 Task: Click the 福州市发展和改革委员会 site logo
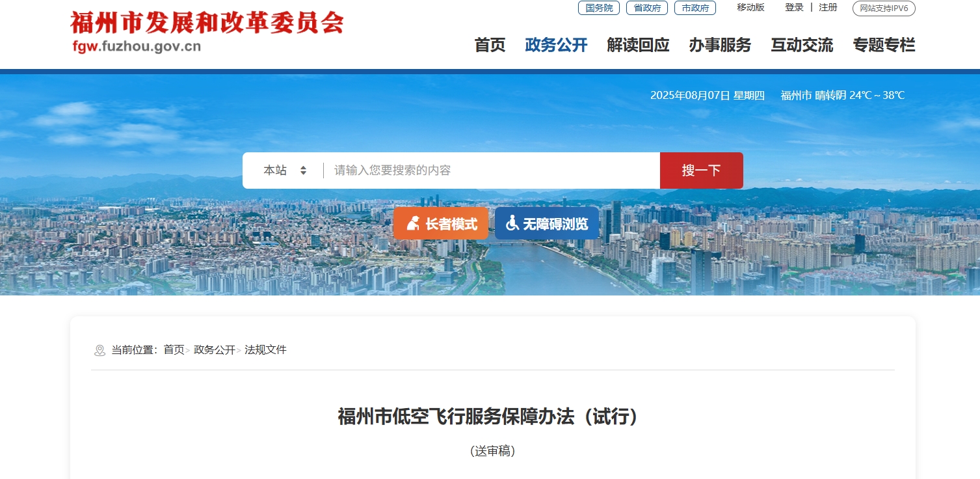tap(207, 31)
